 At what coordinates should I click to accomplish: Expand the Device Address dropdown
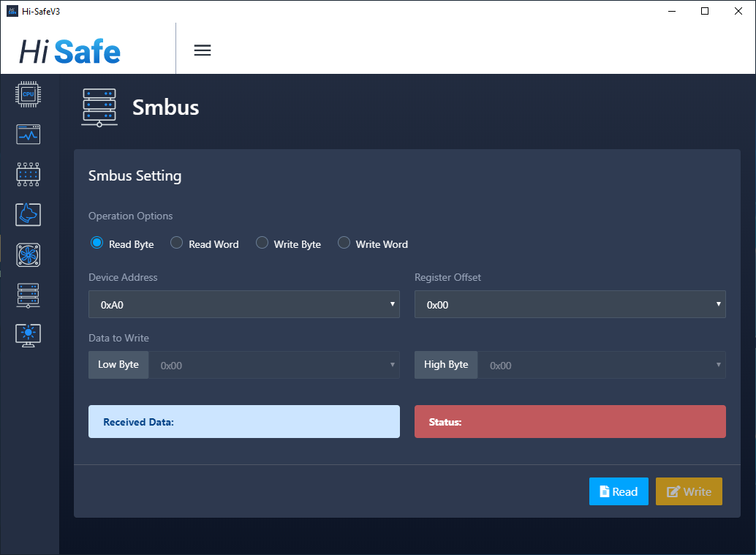244,304
